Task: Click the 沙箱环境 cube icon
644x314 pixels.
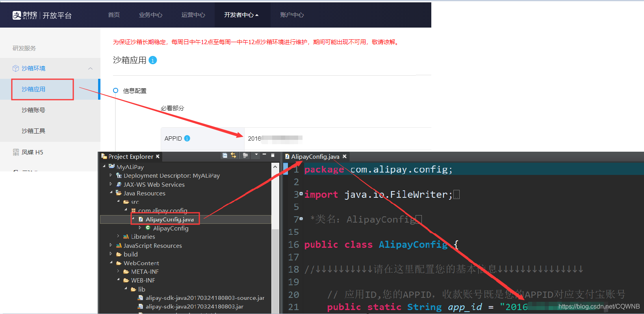Action: 16,69
